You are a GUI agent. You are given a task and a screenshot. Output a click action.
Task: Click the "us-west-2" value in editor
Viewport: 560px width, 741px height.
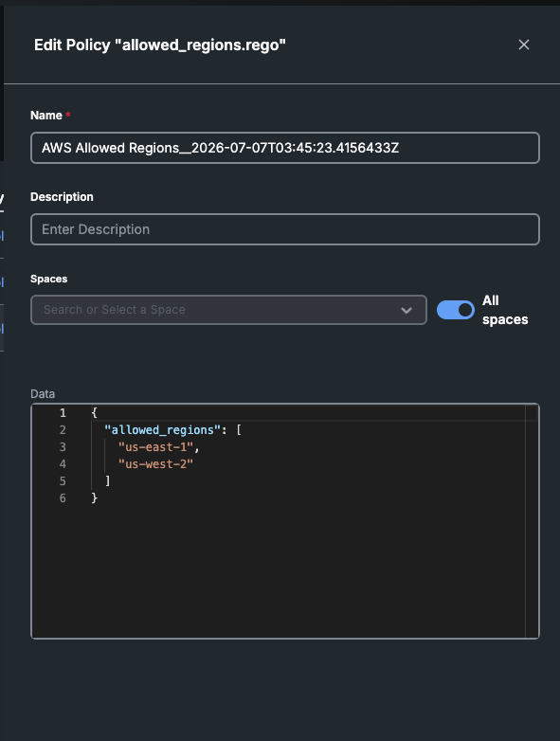(155, 464)
